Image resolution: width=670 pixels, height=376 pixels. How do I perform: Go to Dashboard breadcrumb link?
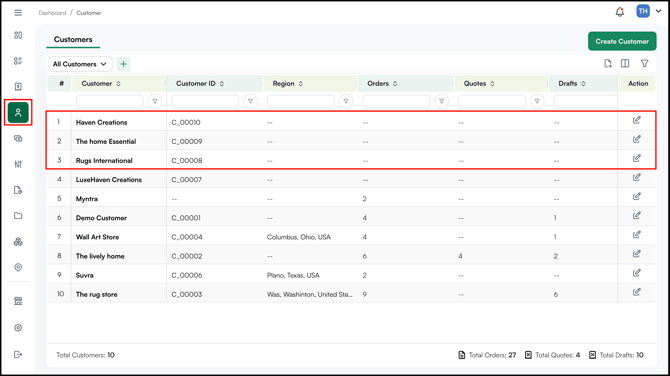click(x=52, y=13)
